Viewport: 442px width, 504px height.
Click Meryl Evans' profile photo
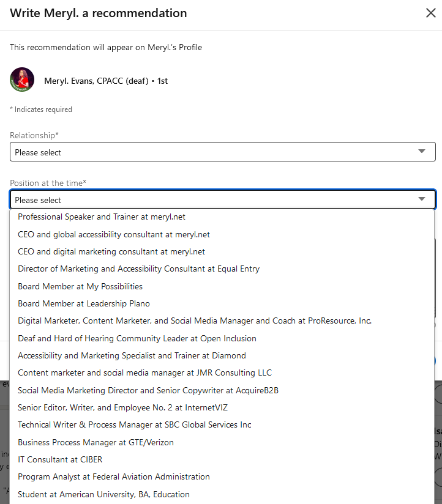pos(22,80)
